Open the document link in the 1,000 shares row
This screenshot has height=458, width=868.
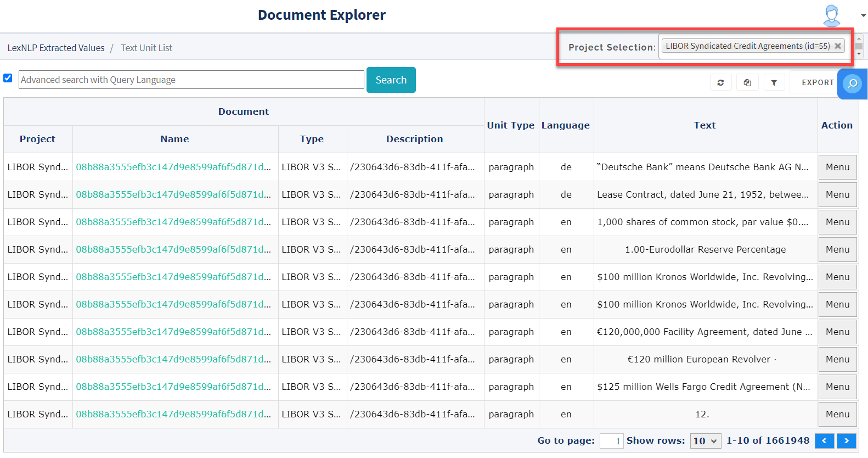[x=173, y=222]
